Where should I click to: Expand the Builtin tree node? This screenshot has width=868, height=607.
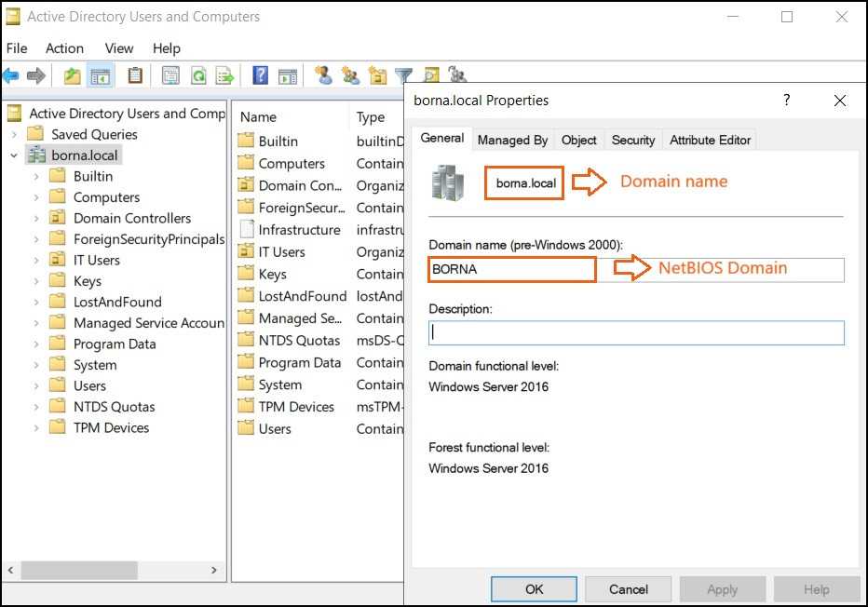(36, 177)
